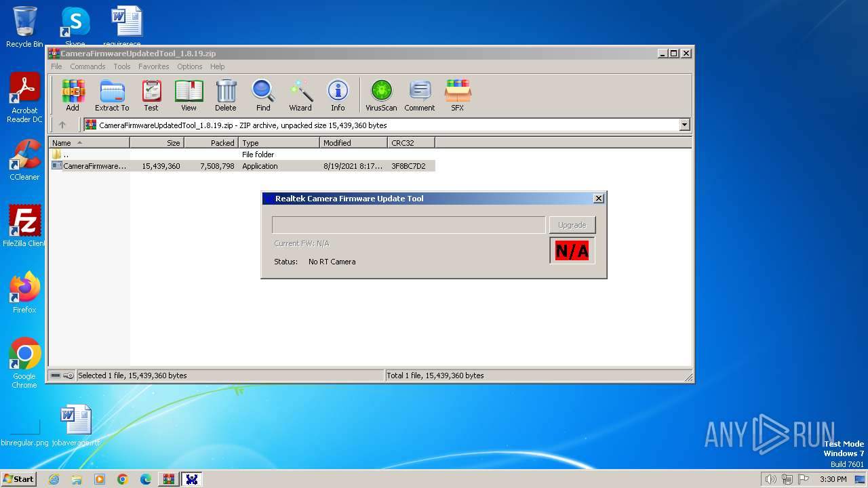The image size is (868, 488).
Task: Click the Find magnifier icon
Action: click(263, 95)
